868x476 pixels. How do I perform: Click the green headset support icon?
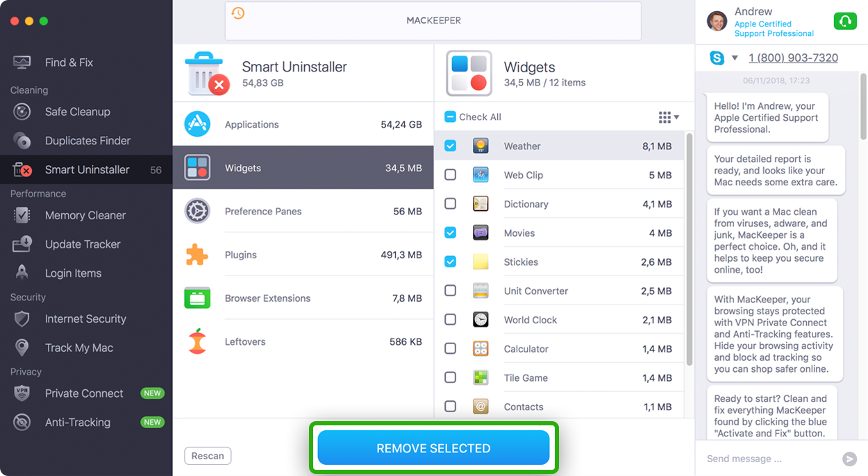pyautogui.click(x=844, y=22)
